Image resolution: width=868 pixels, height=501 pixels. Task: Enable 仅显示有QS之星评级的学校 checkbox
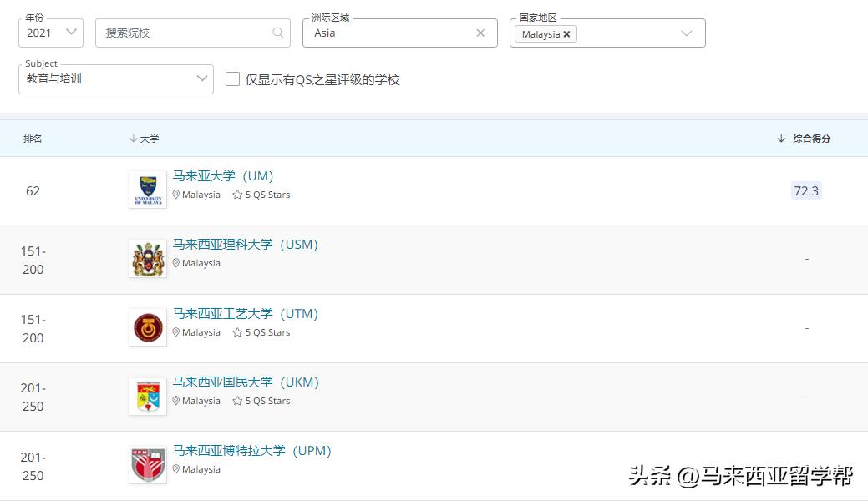point(232,79)
